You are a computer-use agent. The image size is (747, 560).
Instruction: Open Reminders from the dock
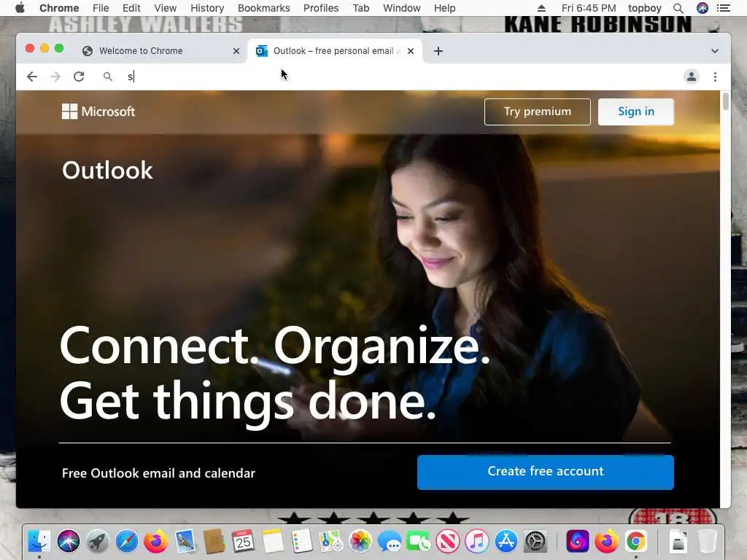pos(301,542)
